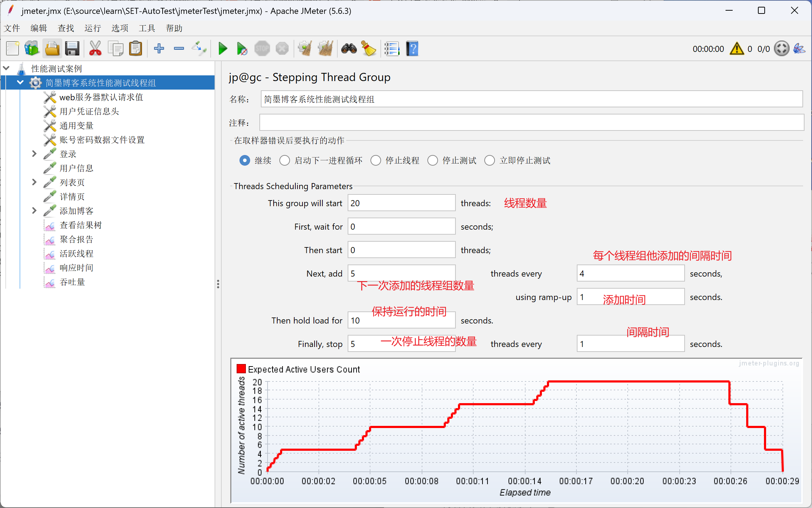Open 查看结果树 listener
The image size is (812, 508).
click(x=80, y=225)
